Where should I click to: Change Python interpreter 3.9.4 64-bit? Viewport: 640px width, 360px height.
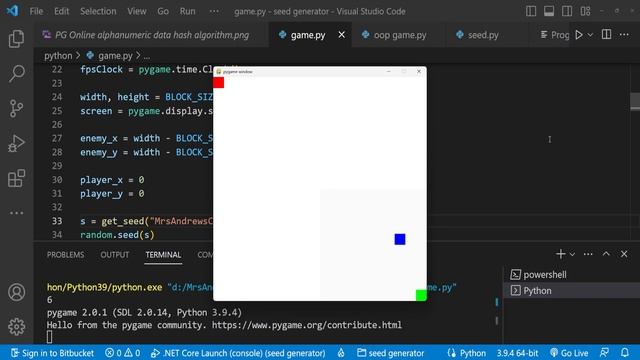click(x=517, y=353)
